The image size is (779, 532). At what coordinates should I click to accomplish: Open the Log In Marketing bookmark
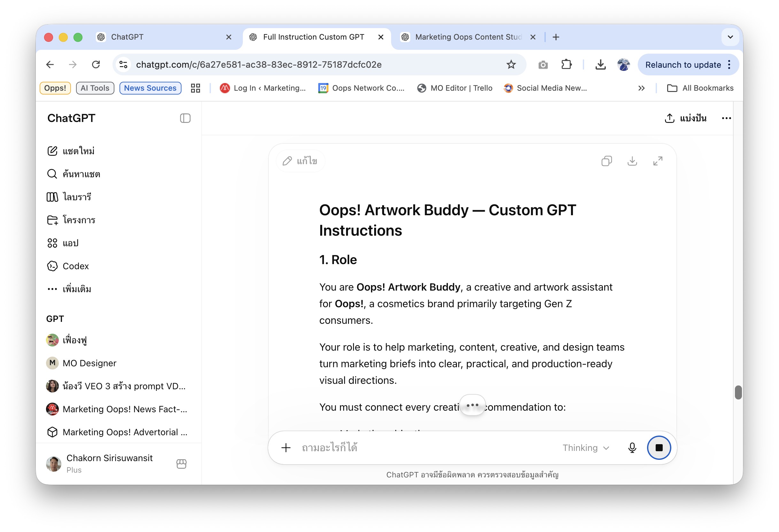(262, 88)
